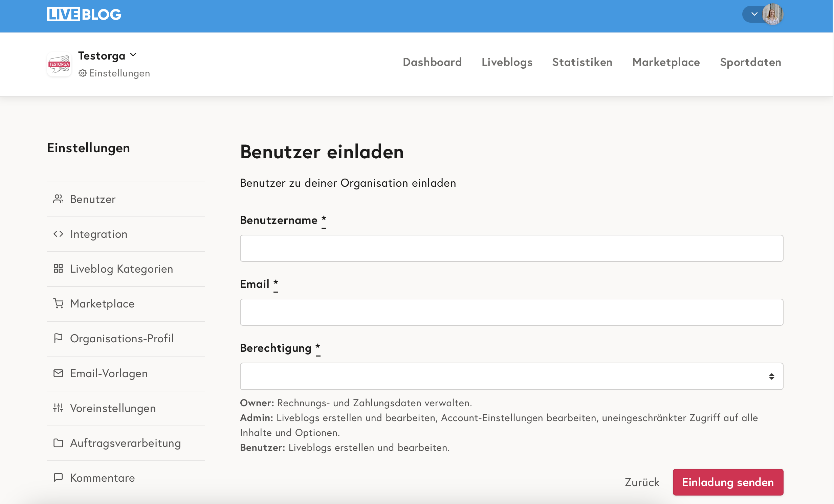
Task: Focus the Email input field
Action: click(511, 312)
